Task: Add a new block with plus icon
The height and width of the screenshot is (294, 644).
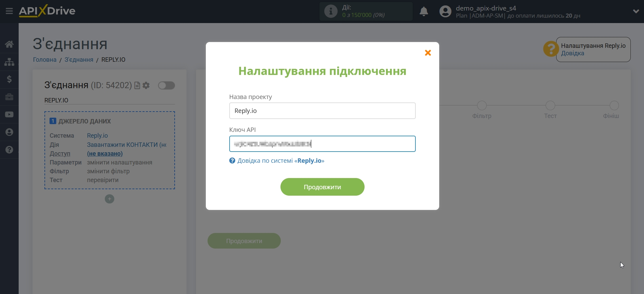Action: point(109,199)
